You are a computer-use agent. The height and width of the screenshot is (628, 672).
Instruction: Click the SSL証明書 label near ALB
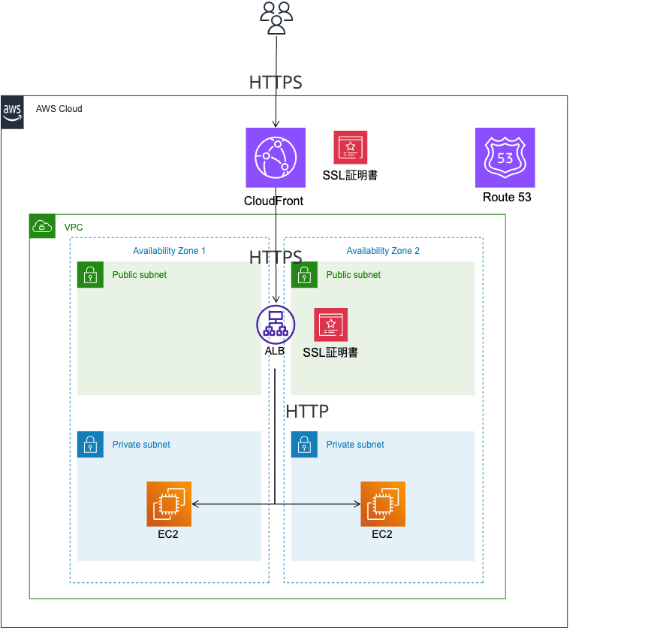[x=330, y=353]
